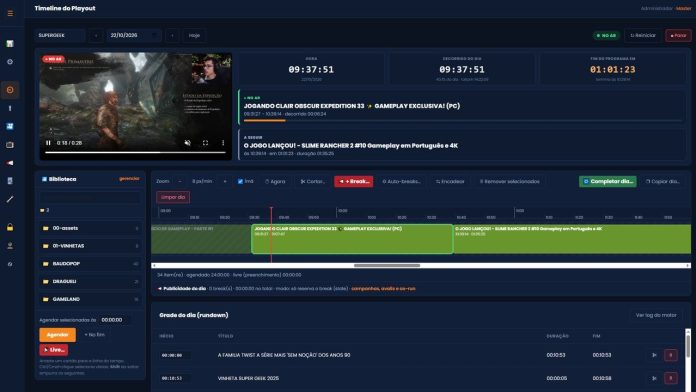The image size is (696, 392).
Task: Edit the 00:10:53 start time field
Action: coord(176,378)
